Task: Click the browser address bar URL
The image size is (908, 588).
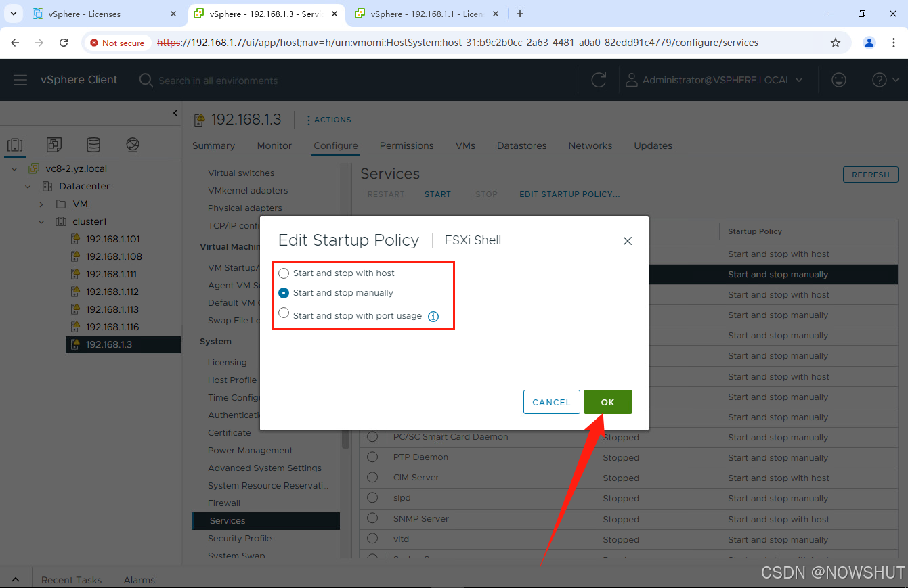Action: click(458, 43)
